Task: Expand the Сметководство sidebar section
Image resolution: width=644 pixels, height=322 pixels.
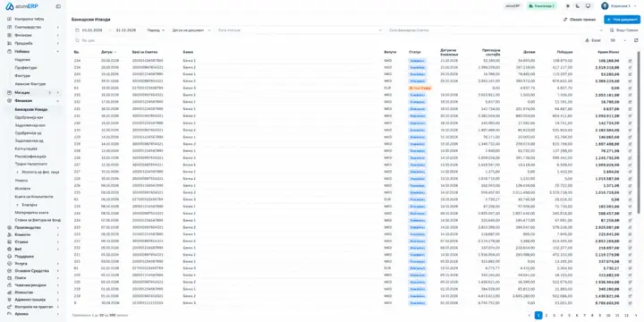Action: tap(33, 27)
